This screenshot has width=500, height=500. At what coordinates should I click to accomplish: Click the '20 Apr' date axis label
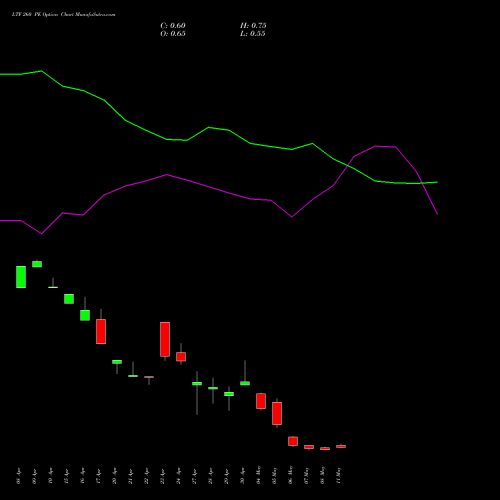click(114, 476)
